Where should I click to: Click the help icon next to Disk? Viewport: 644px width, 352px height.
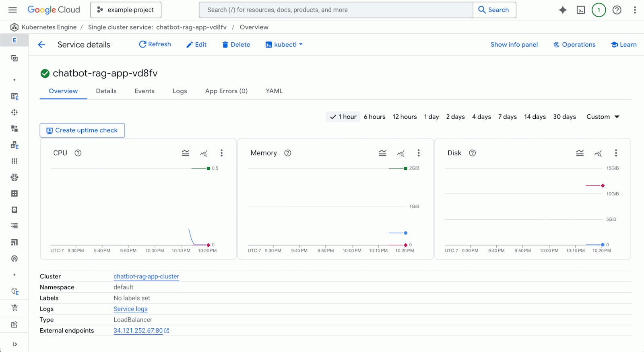(473, 153)
